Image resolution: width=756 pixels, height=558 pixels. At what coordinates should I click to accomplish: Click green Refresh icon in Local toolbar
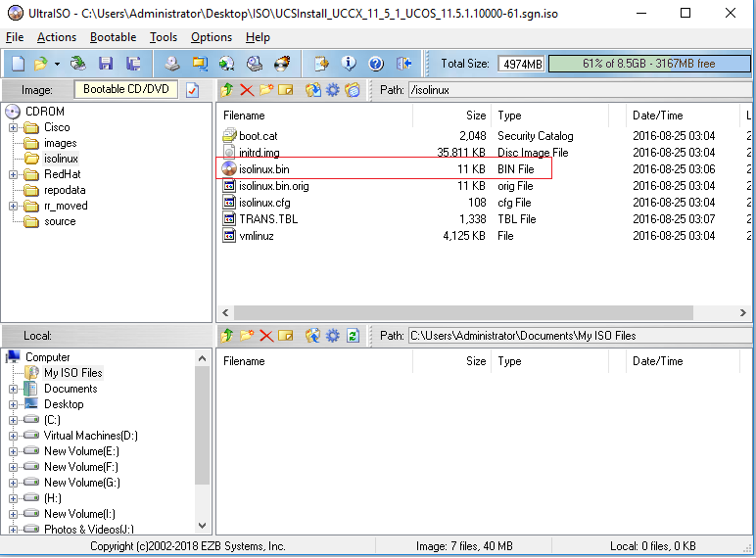(353, 336)
